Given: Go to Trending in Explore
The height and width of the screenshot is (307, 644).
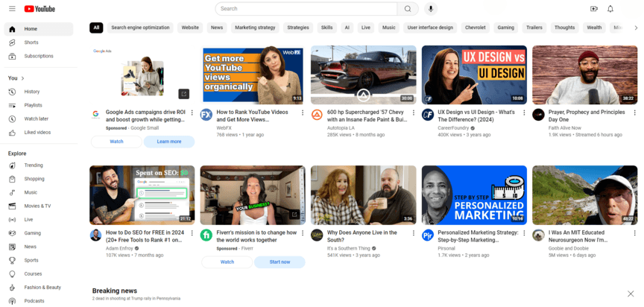Looking at the screenshot, I should [x=34, y=165].
